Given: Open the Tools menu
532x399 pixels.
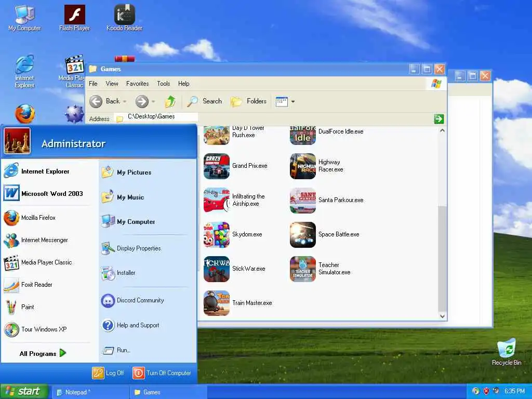Looking at the screenshot, I should (x=163, y=84).
